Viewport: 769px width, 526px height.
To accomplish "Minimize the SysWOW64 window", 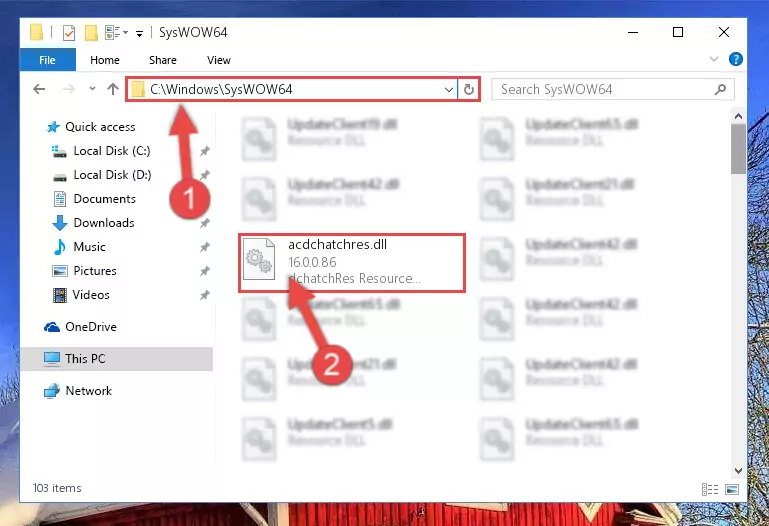I will coord(633,32).
